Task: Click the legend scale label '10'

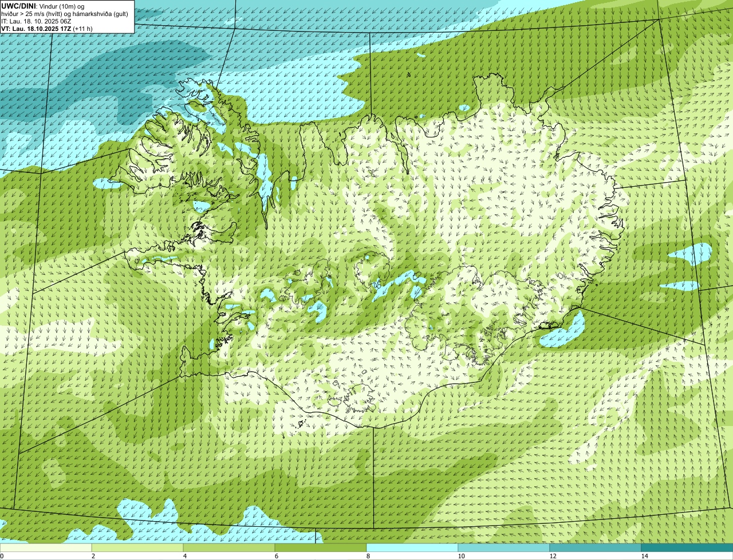Action: click(461, 556)
